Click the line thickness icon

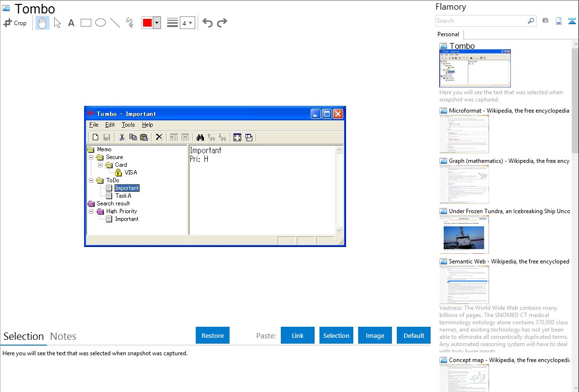tap(173, 23)
